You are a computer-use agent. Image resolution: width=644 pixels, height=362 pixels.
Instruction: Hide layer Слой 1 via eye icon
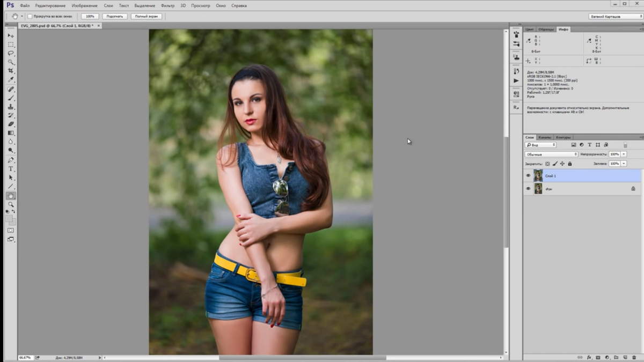click(528, 176)
